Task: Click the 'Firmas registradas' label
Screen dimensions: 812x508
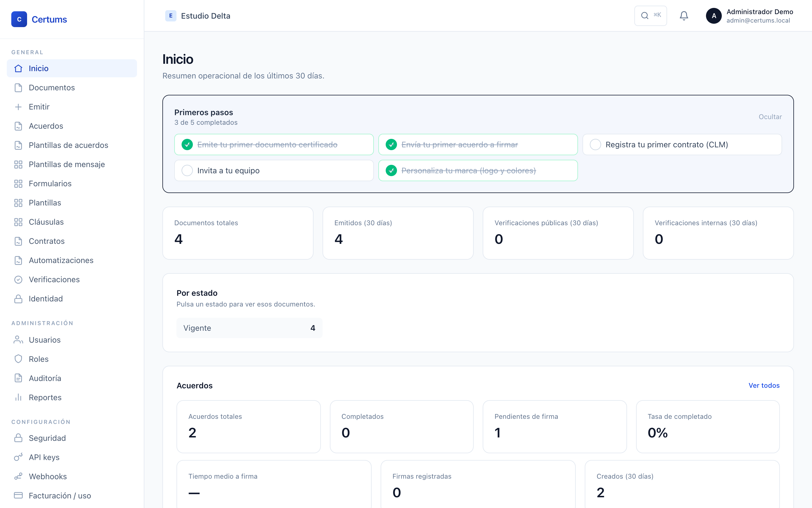Action: click(422, 476)
